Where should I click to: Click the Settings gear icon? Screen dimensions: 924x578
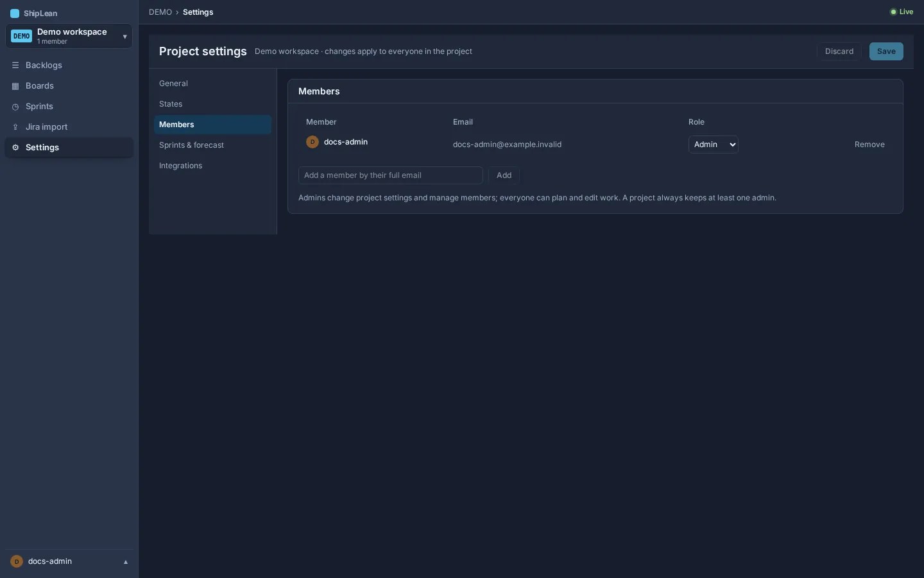point(15,148)
